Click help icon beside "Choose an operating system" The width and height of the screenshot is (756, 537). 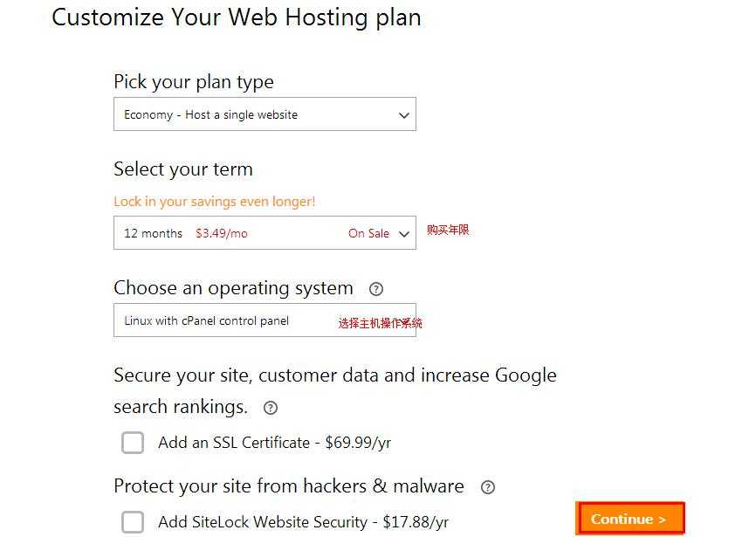coord(376,289)
